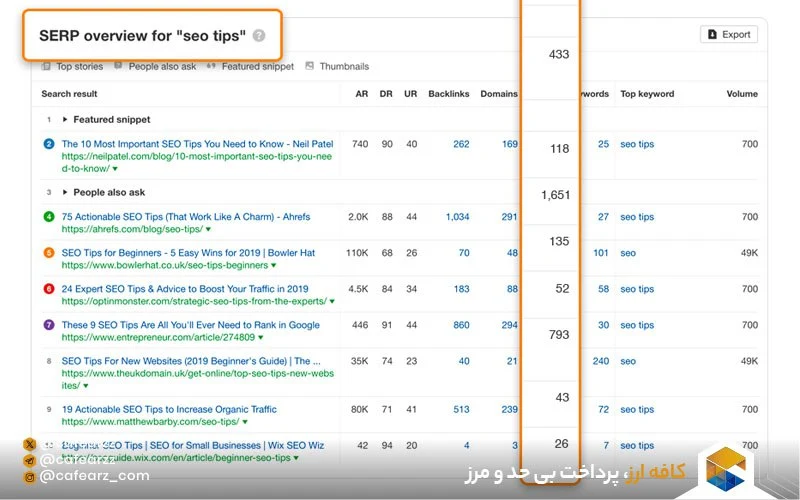Open dropdown caret after neilpatel.com URL
Image resolution: width=800 pixels, height=500 pixels.
coord(115,169)
